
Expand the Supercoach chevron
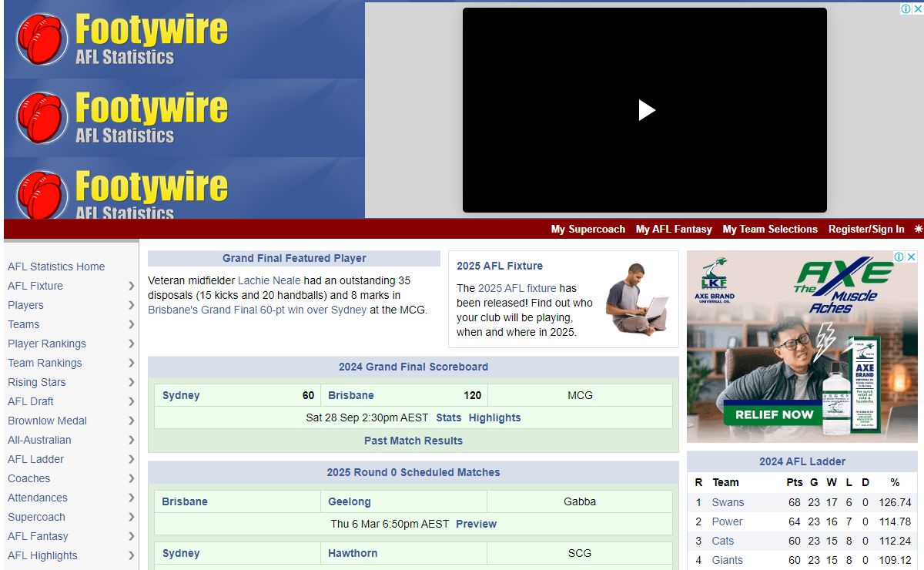131,517
